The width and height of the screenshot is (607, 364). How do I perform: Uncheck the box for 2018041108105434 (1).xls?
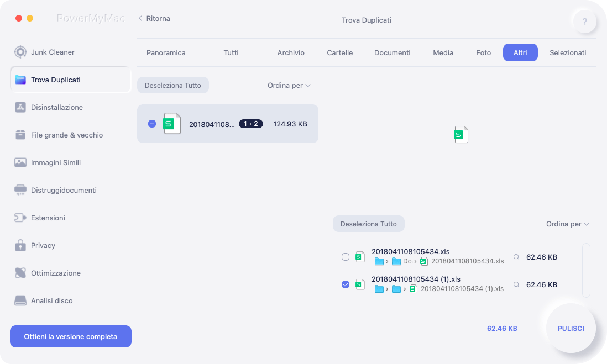(346, 284)
